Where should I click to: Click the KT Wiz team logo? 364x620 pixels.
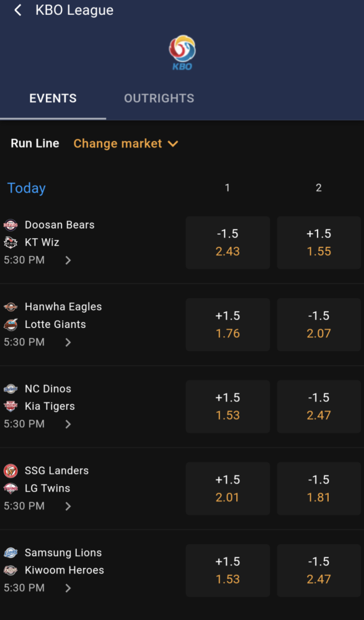point(11,242)
